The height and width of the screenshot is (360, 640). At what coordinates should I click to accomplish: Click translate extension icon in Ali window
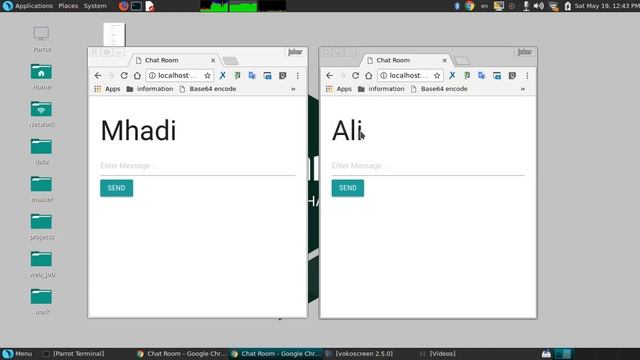click(x=482, y=76)
